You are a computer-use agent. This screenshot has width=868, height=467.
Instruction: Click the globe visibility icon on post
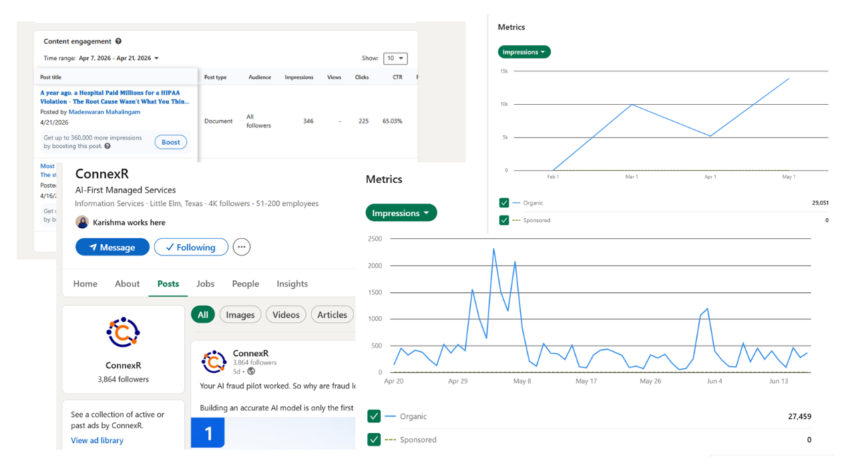pyautogui.click(x=251, y=371)
